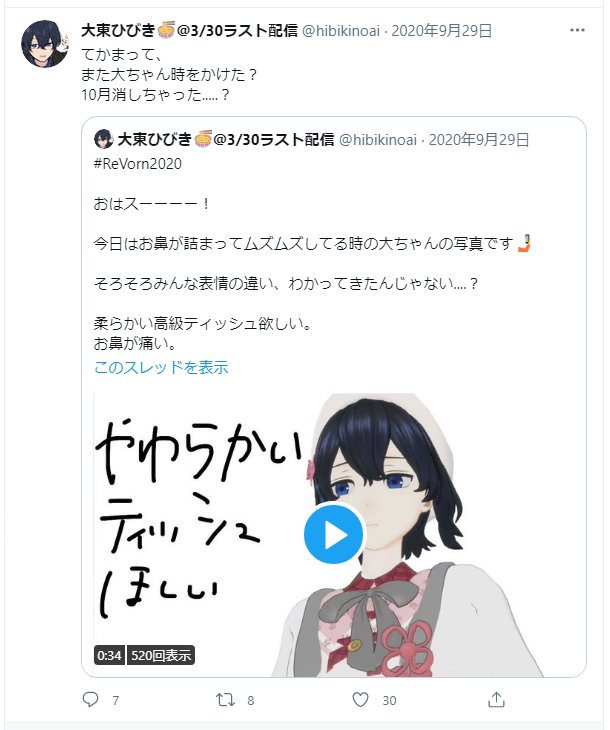The height and width of the screenshot is (730, 610).
Task: Open the author's large profile avatar
Action: pyautogui.click(x=44, y=43)
